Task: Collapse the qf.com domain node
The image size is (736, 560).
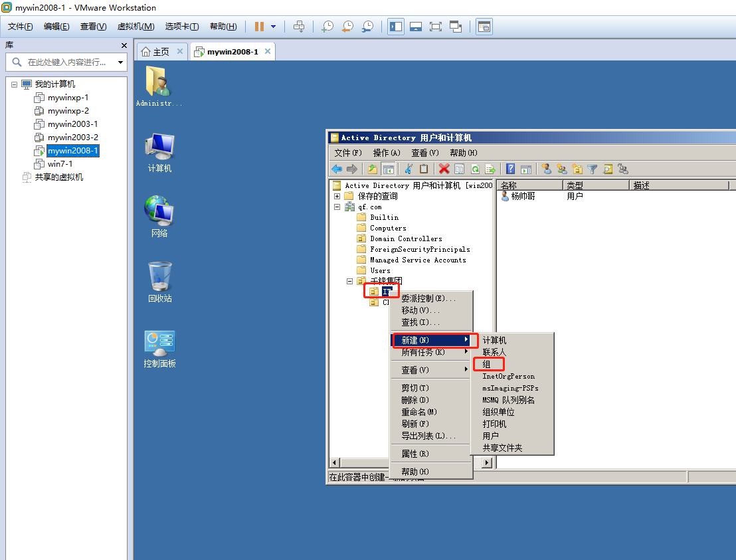Action: click(x=337, y=207)
